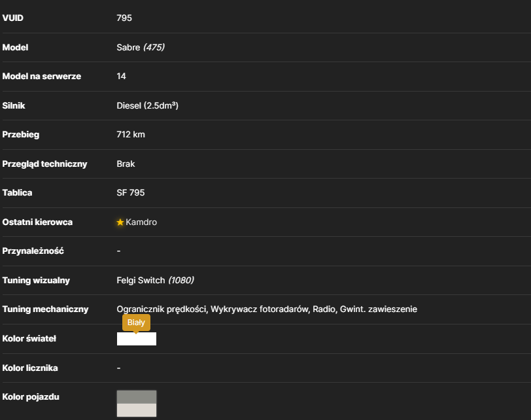Image resolution: width=531 pixels, height=420 pixels.
Task: Click Radio in Tuning mechaniczny
Action: click(x=324, y=309)
